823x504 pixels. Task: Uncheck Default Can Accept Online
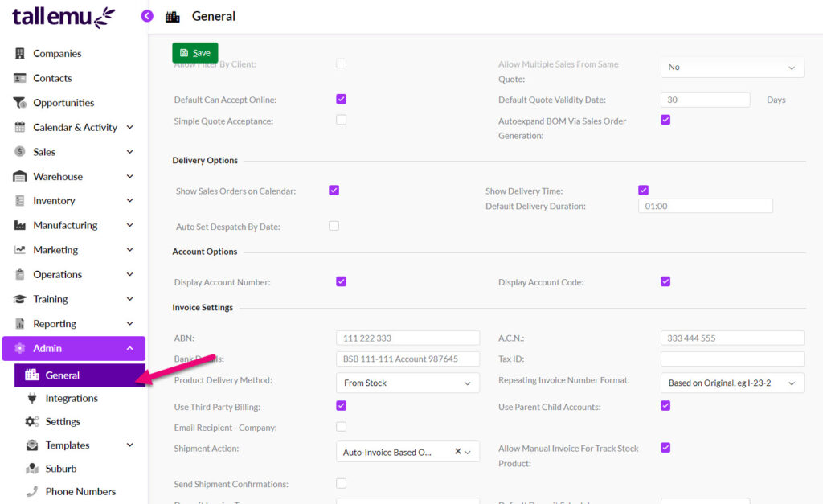(x=341, y=99)
